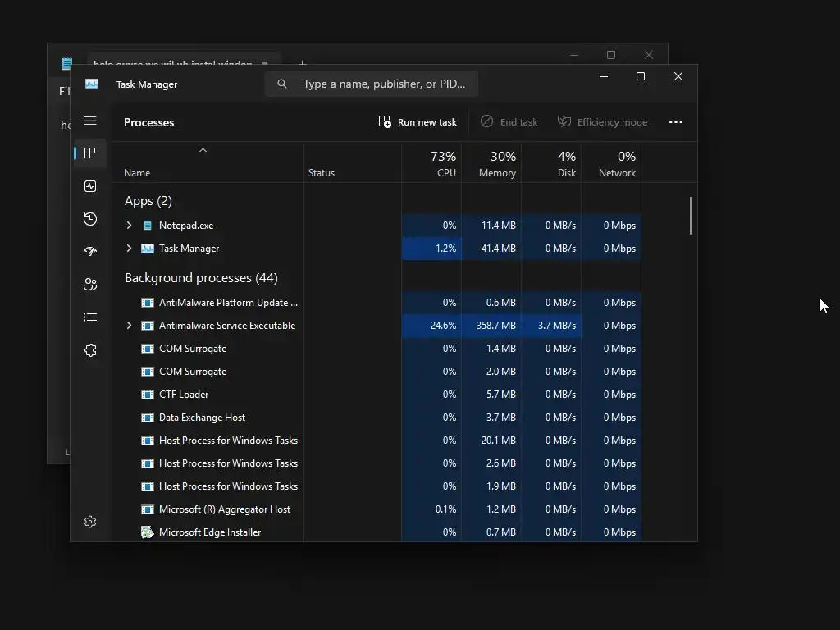Screen dimensions: 840x630
Task: Click the search magnifier icon
Action: [x=282, y=84]
